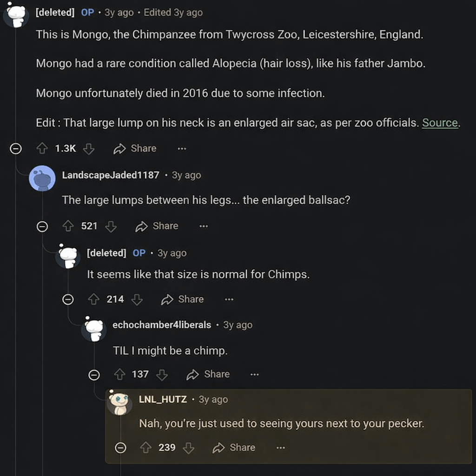Upvote the LNL_HUTZ comment
Image resolution: width=476 pixels, height=476 pixels.
(x=146, y=448)
